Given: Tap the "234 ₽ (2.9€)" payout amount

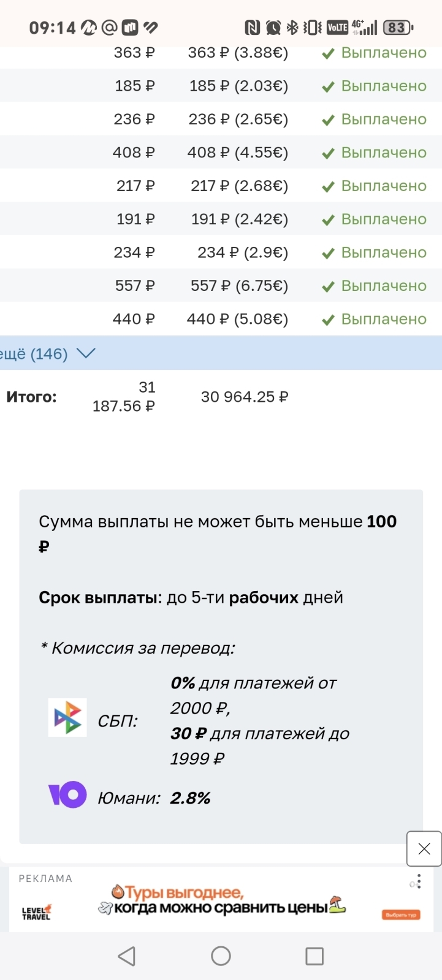Looking at the screenshot, I should coord(242,252).
